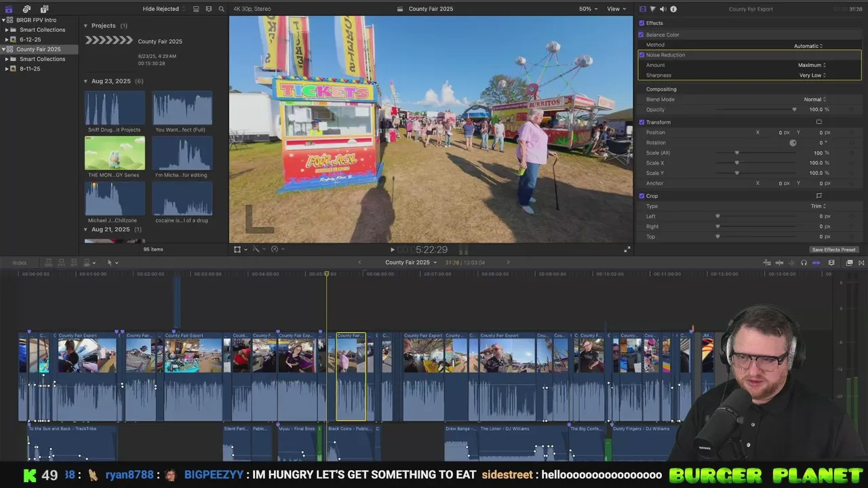Select THE MON...GY Series green thumbnail

pos(115,152)
